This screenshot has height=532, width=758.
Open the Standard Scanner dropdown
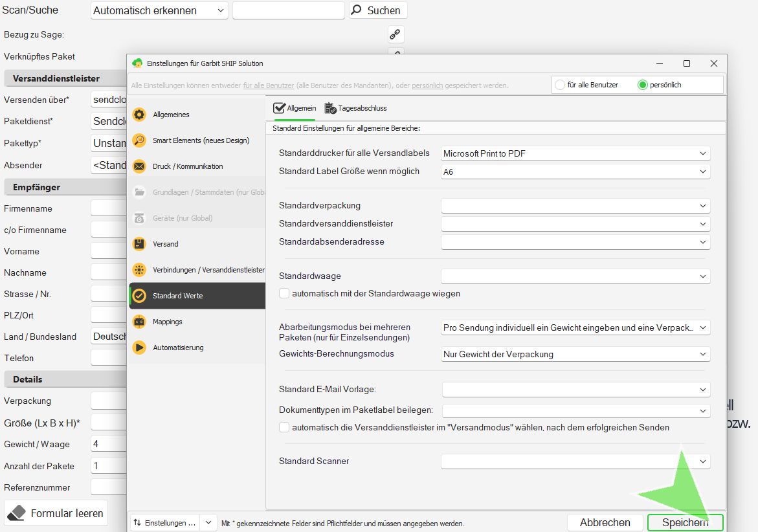575,461
